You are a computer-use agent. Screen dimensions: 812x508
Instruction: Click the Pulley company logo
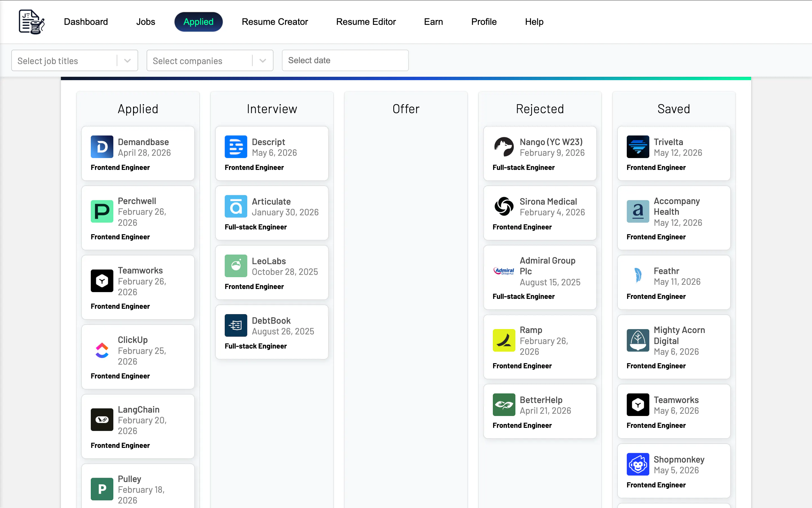tap(102, 489)
